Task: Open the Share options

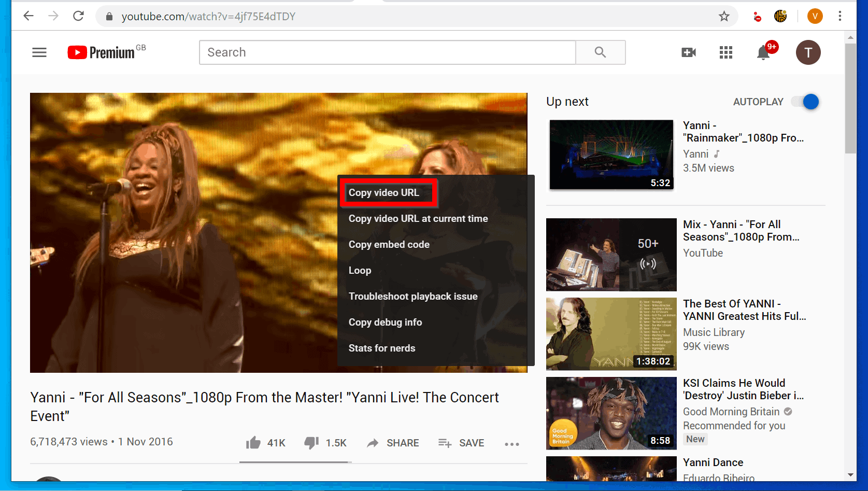Action: click(393, 443)
